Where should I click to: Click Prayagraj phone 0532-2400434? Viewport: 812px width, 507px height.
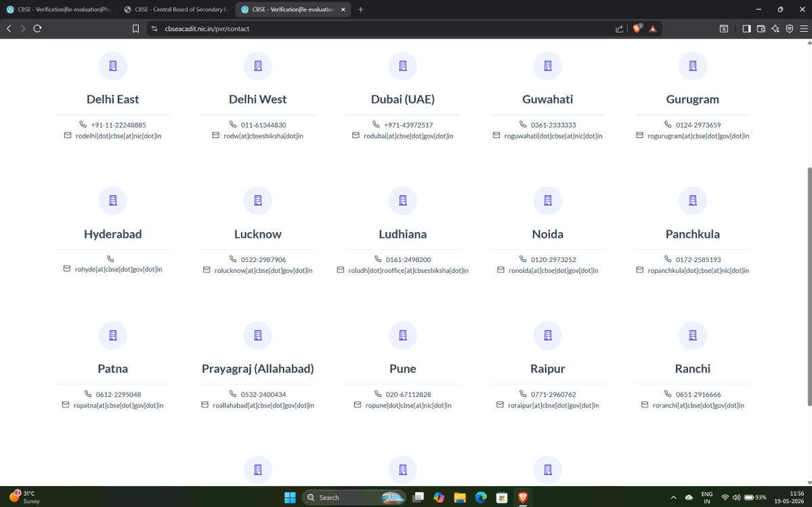coord(263,394)
